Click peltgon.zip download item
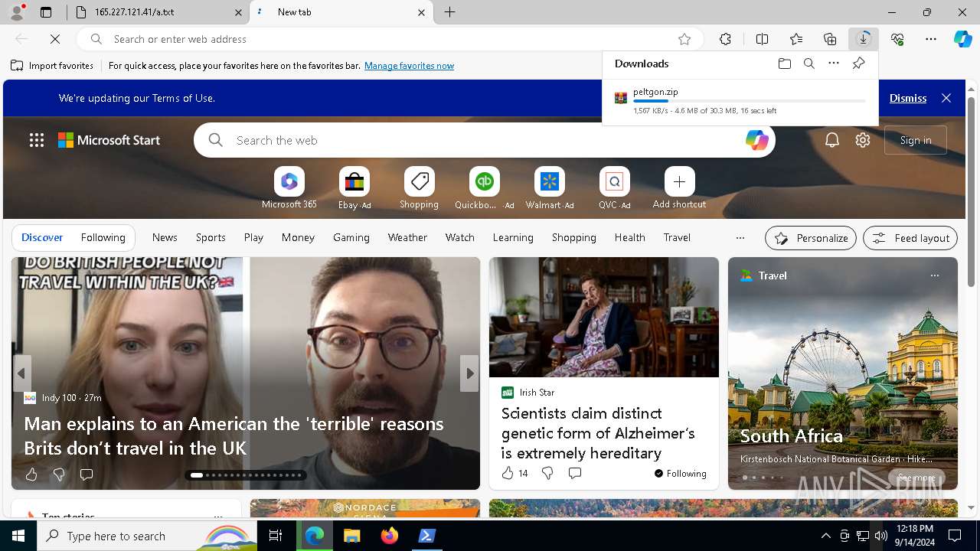 740,101
